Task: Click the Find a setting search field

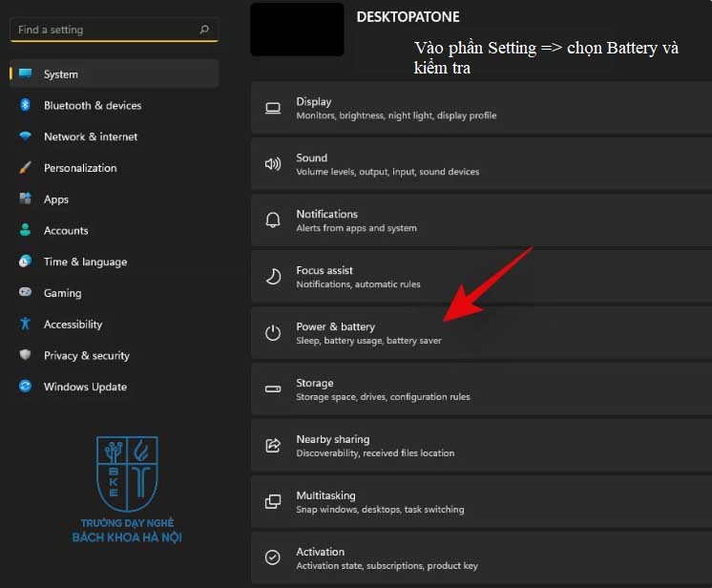Action: coord(115,30)
